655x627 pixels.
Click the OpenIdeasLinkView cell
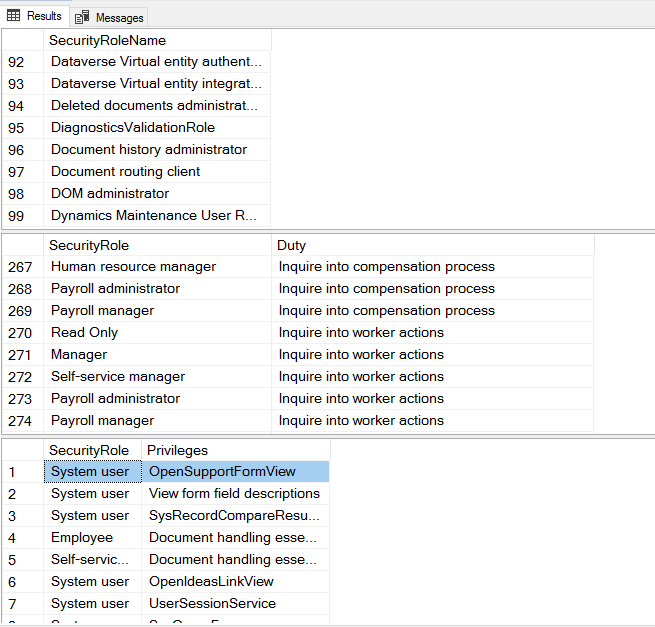(x=235, y=581)
